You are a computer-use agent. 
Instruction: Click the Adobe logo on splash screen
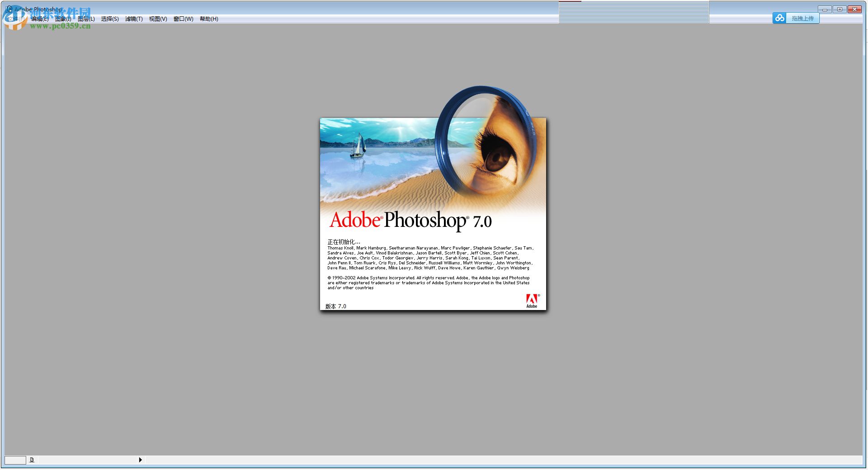pos(532,301)
